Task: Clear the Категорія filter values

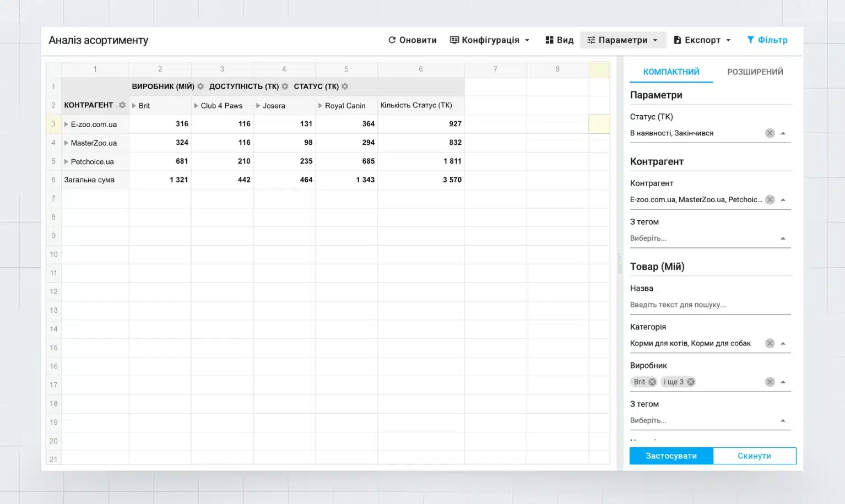Action: click(770, 343)
